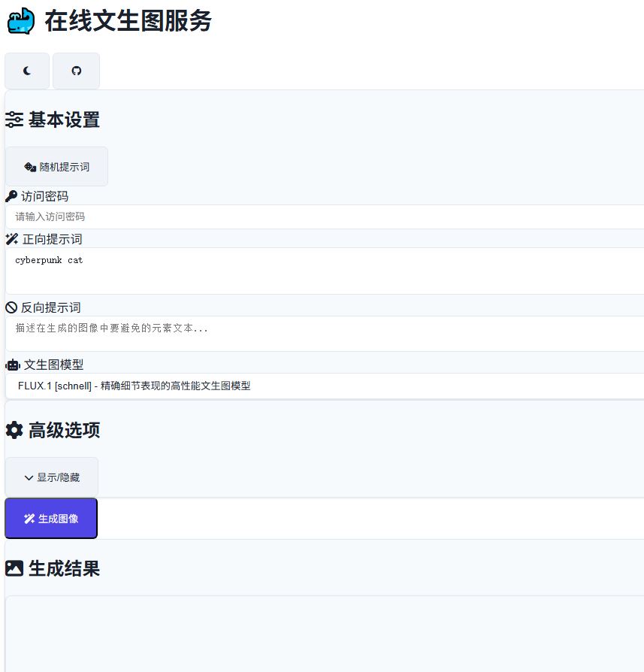Click the 在线文生图服务 page title
Viewport: 644px width, 672px height.
click(x=128, y=21)
